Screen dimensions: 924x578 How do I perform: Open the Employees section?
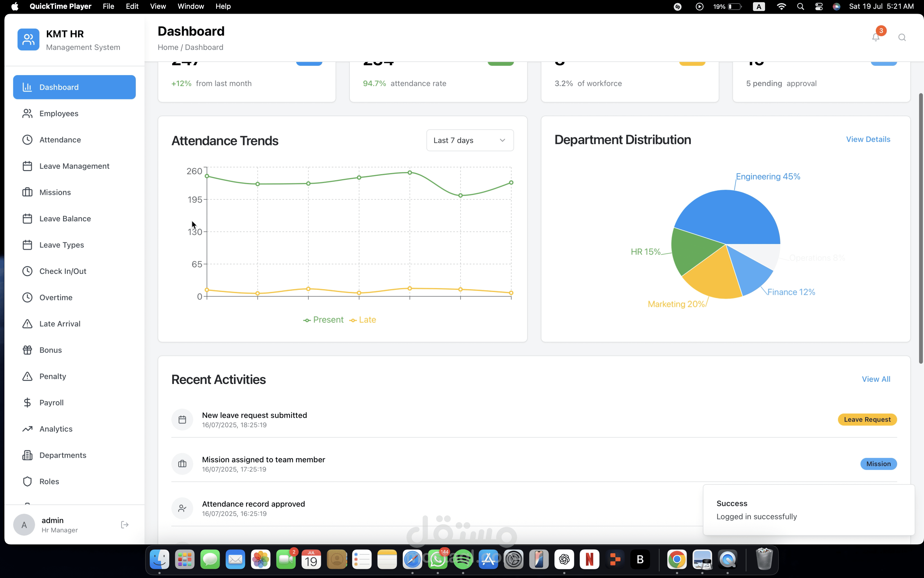pos(74,113)
